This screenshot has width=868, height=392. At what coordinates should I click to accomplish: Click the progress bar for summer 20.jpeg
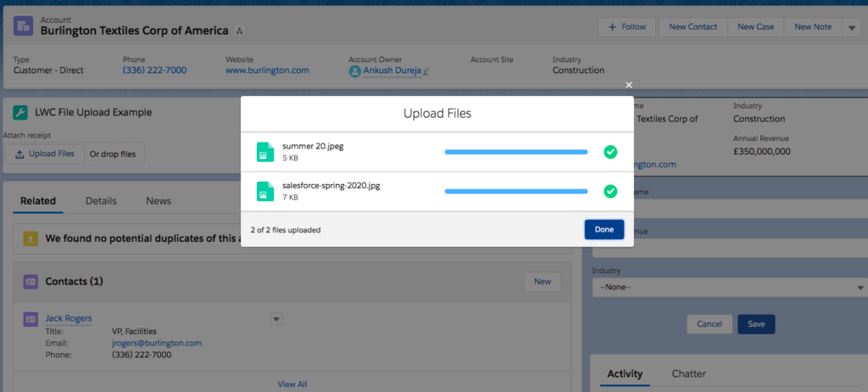(x=516, y=152)
